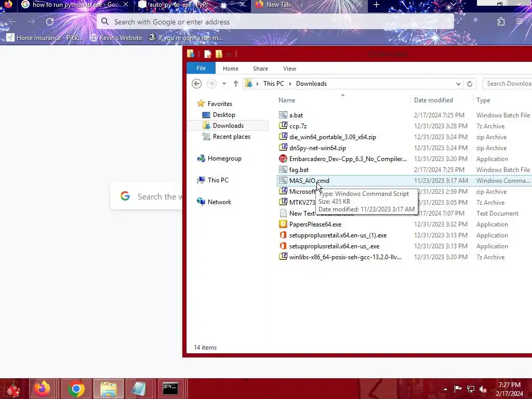Image resolution: width=532 pixels, height=399 pixels.
Task: Open 'if you're gonna run m...' bookmark
Action: coord(185,37)
